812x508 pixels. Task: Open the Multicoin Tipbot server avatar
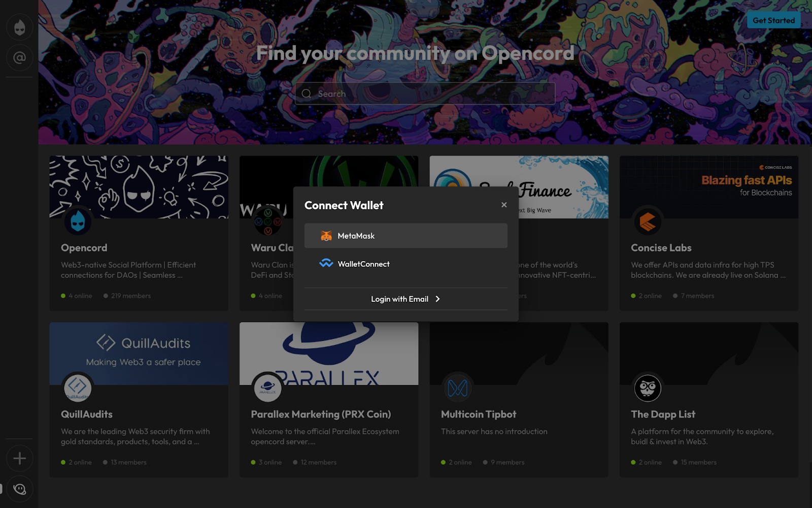458,388
